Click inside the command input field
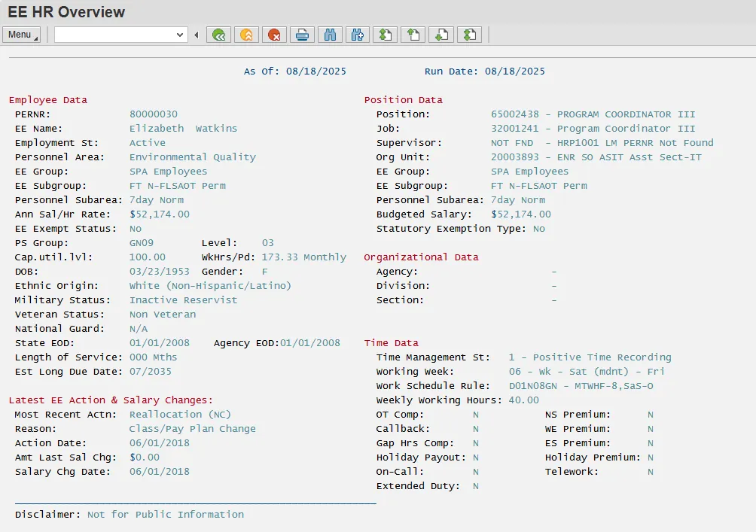The image size is (756, 532). (113, 35)
